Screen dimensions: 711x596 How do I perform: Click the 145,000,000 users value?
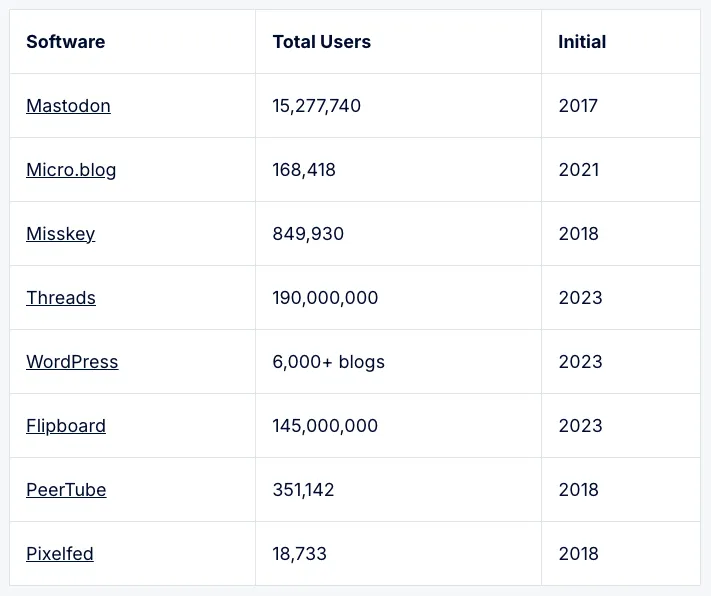[x=325, y=426]
